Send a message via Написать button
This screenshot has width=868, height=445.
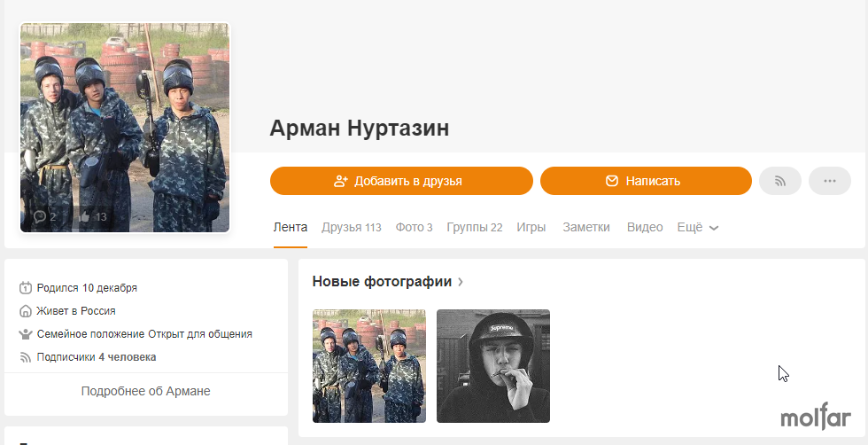point(646,181)
